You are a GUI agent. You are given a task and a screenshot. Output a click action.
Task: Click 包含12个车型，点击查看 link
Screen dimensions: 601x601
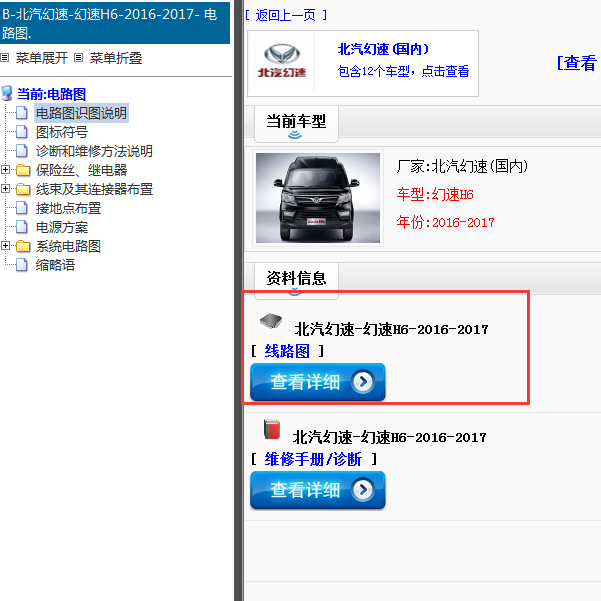403,71
